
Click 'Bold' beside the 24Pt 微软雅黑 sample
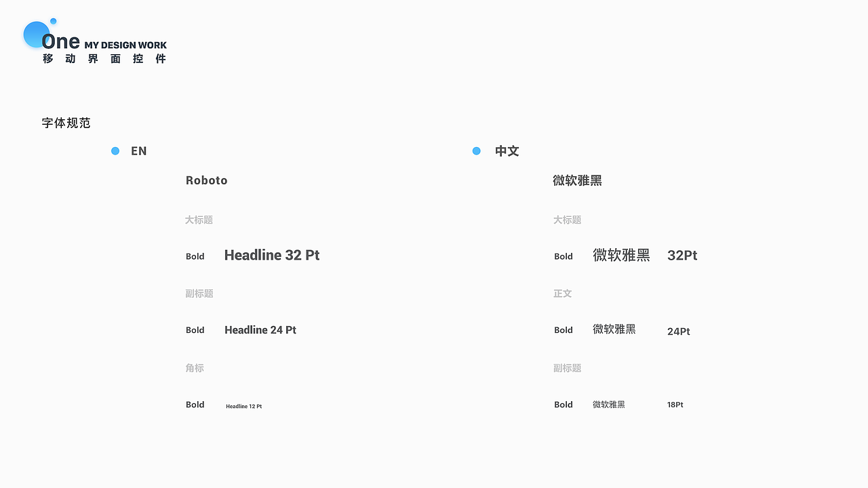point(564,330)
